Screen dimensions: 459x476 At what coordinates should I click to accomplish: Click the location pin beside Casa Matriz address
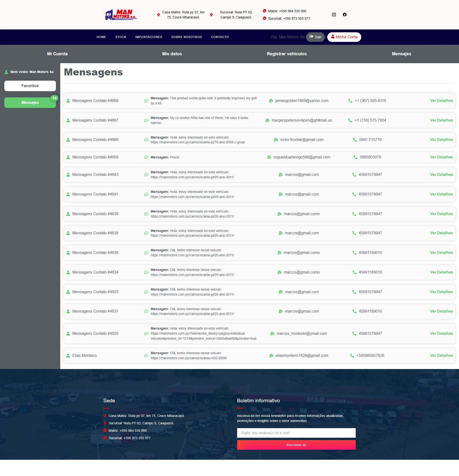click(158, 15)
